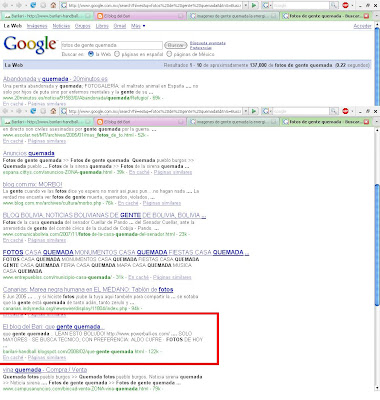Open Google 'Grupos' navigation link

pyautogui.click(x=83, y=26)
